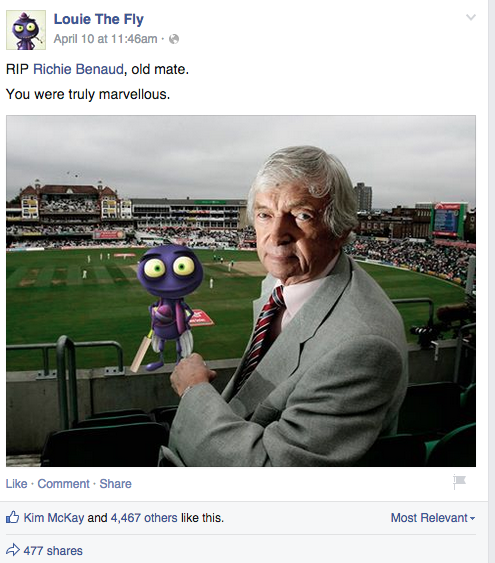The height and width of the screenshot is (563, 495).
Task: Open the Richie Benaud tagged link
Action: [78, 69]
